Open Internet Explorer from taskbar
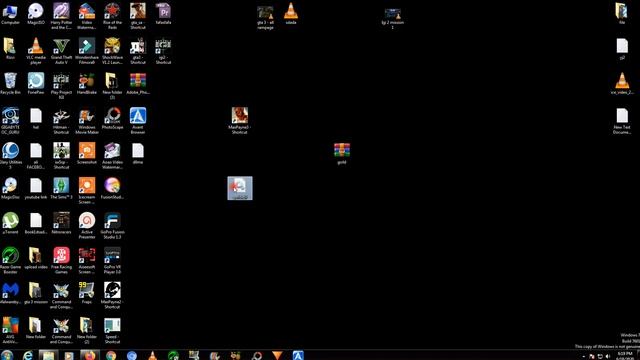 pyautogui.click(x=28, y=355)
